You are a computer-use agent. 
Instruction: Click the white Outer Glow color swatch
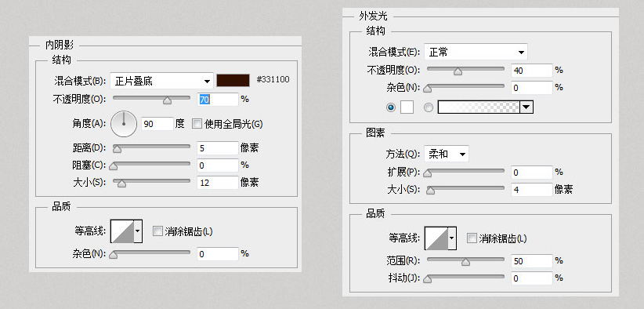click(x=407, y=107)
